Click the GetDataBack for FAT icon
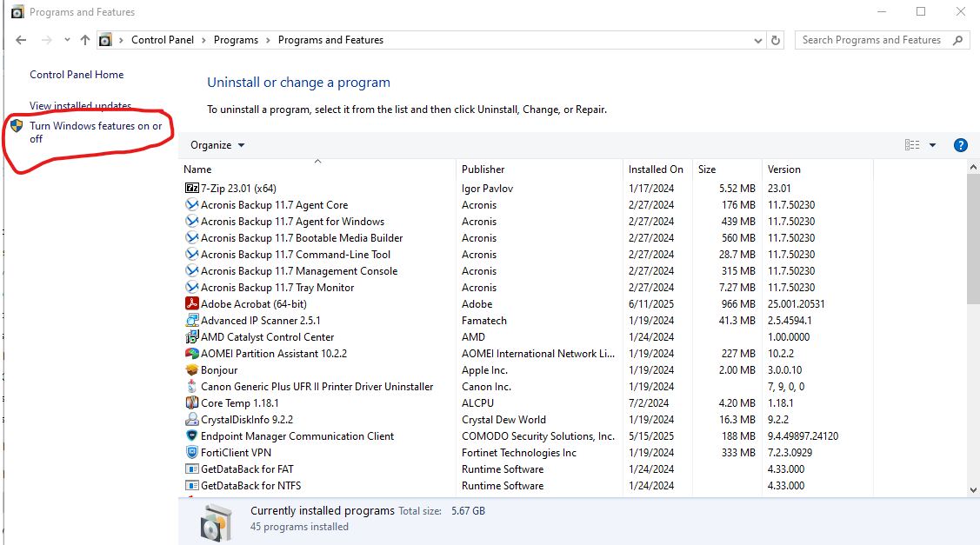The width and height of the screenshot is (980, 545). [x=192, y=469]
